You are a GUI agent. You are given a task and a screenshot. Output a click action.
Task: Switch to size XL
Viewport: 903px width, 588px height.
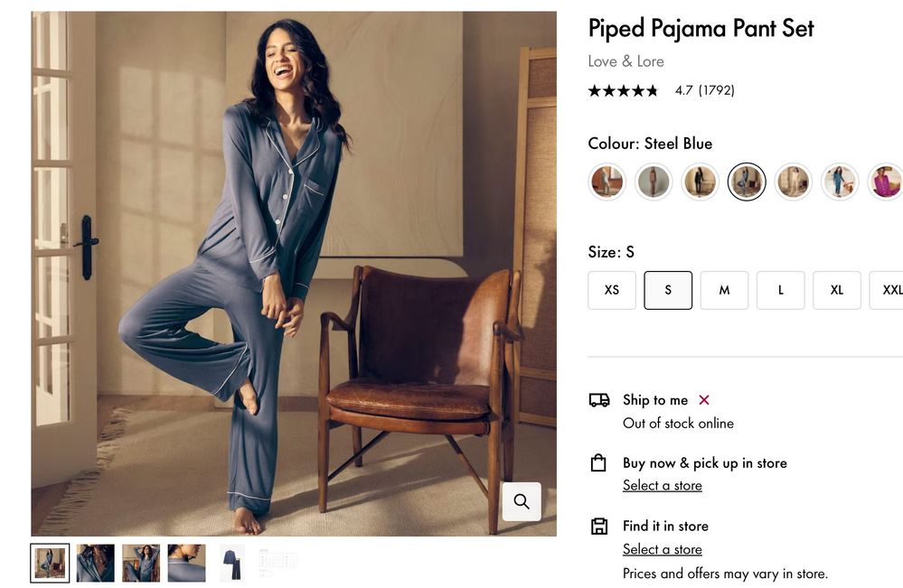(x=836, y=290)
